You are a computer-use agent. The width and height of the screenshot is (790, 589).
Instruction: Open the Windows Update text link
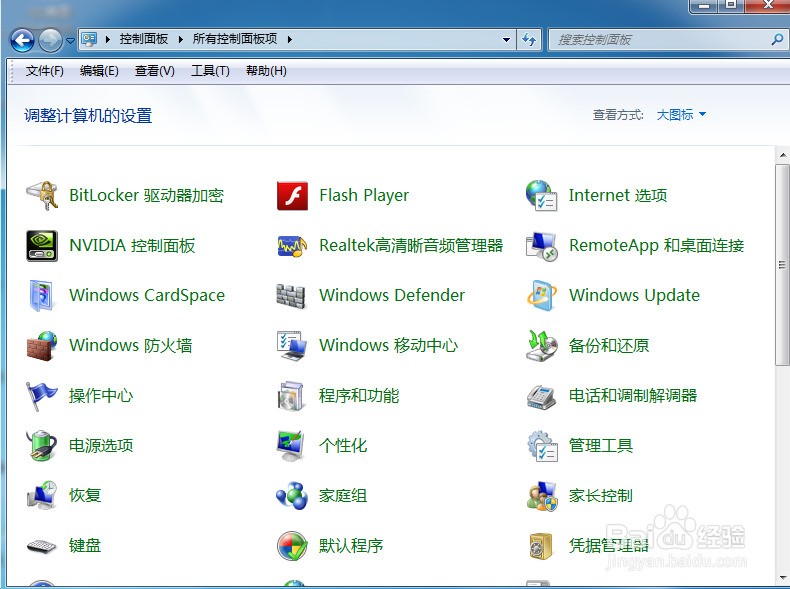[x=634, y=295]
